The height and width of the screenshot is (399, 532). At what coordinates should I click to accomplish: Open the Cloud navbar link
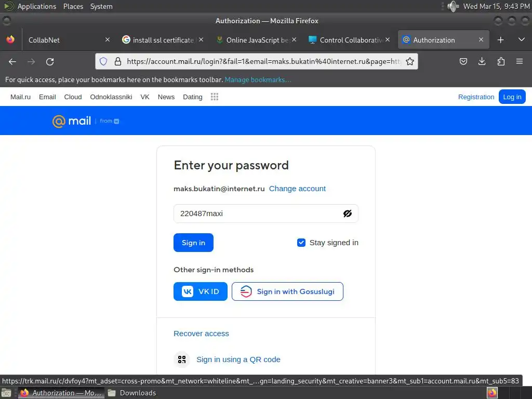(x=73, y=97)
